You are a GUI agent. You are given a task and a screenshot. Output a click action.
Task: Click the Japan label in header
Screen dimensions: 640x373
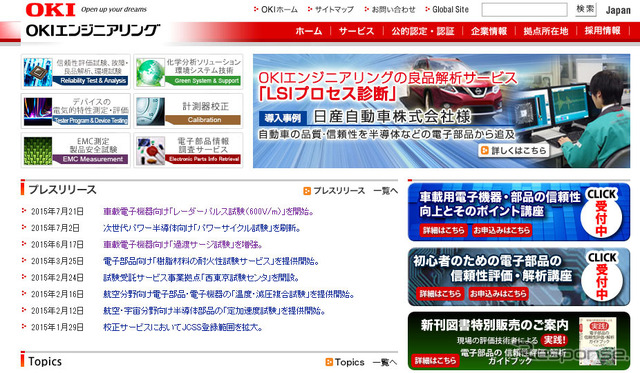[x=618, y=10]
